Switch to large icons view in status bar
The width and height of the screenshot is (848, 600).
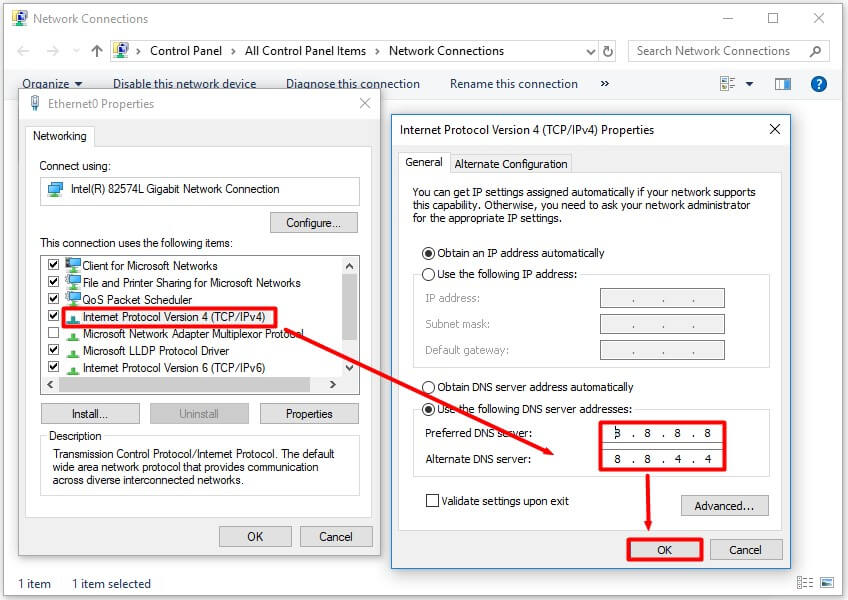coord(826,583)
